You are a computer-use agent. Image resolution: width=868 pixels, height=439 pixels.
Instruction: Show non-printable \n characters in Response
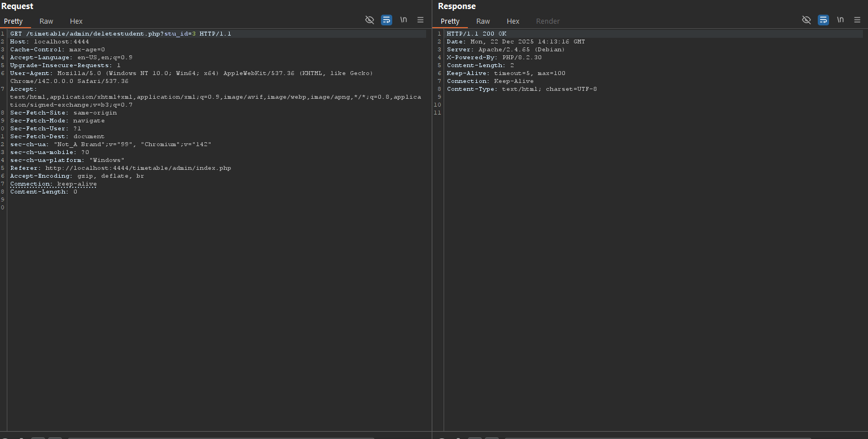point(840,20)
